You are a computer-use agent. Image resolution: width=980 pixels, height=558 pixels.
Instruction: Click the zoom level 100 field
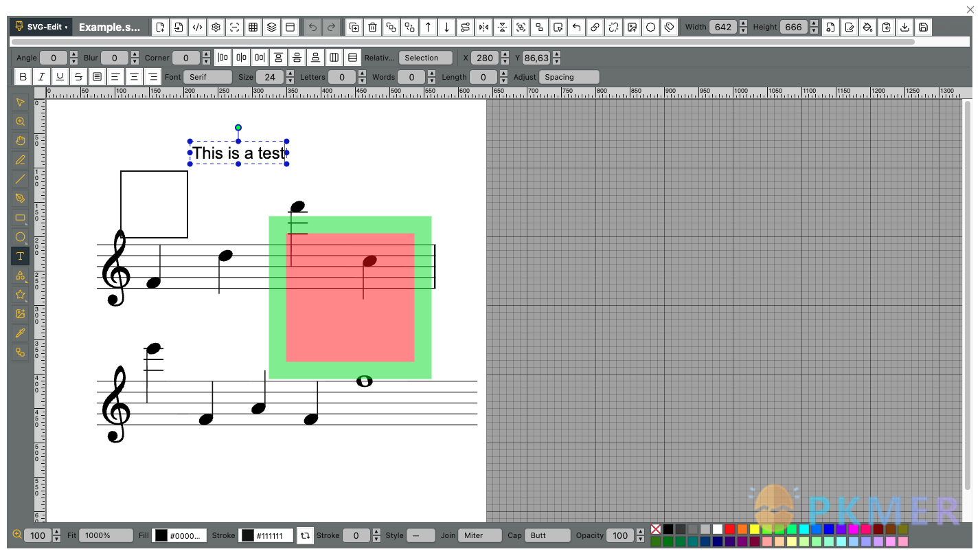pyautogui.click(x=38, y=535)
